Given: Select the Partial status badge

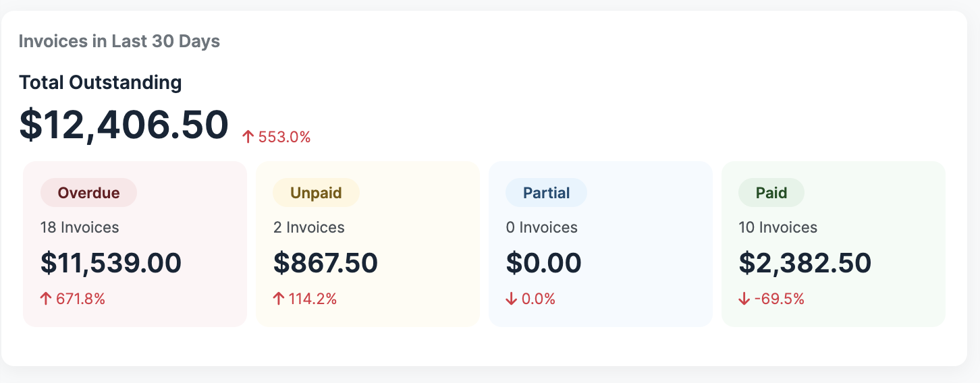Looking at the screenshot, I should pyautogui.click(x=546, y=193).
